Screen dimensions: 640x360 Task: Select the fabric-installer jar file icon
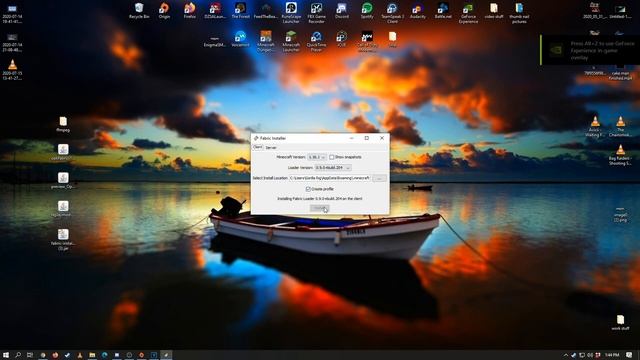[63, 239]
